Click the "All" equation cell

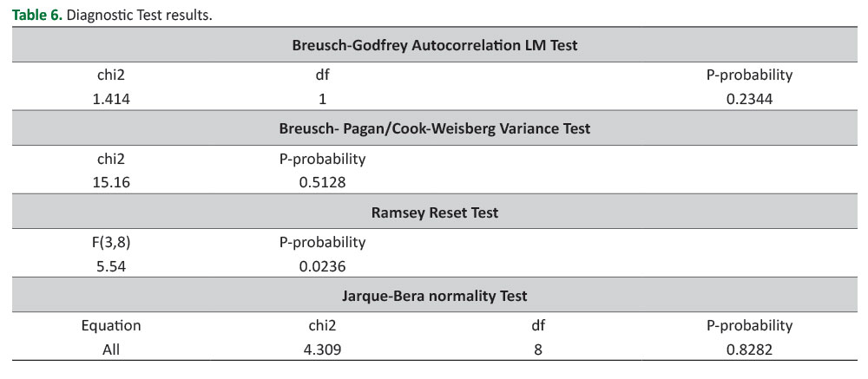click(x=111, y=350)
